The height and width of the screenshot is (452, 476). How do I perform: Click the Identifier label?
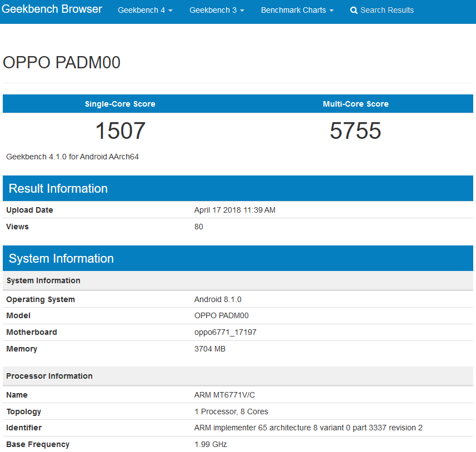tap(24, 428)
